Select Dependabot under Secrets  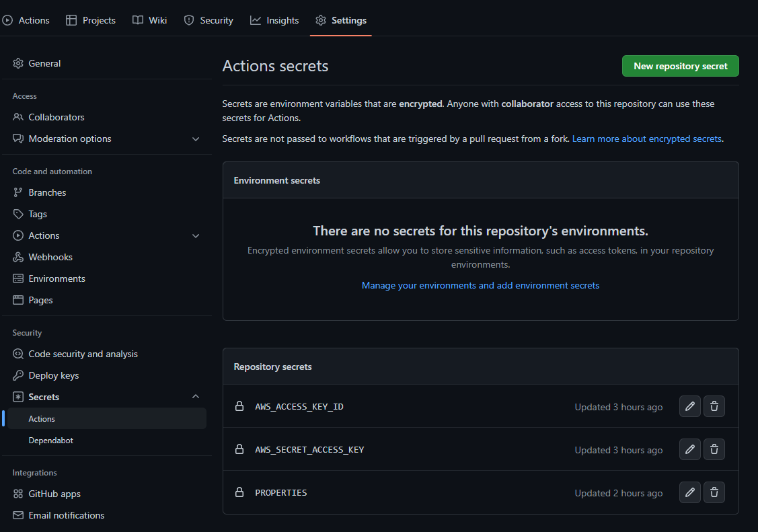point(50,440)
